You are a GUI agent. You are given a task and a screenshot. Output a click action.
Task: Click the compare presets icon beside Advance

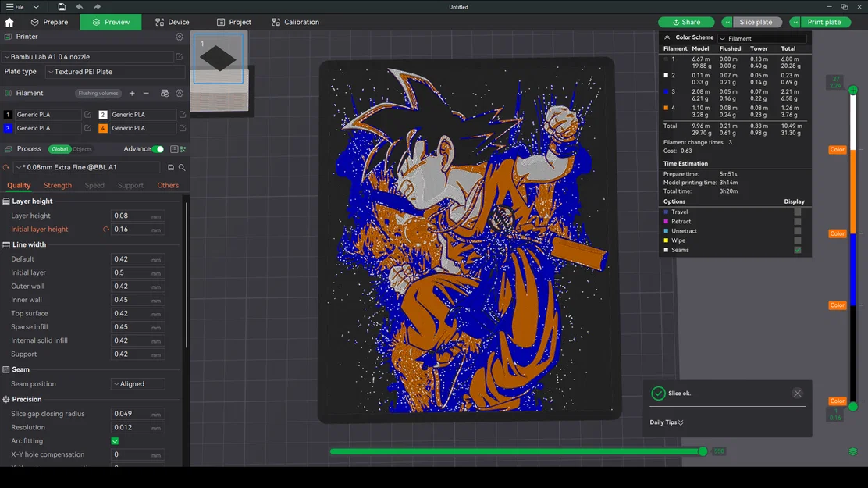[x=183, y=149]
